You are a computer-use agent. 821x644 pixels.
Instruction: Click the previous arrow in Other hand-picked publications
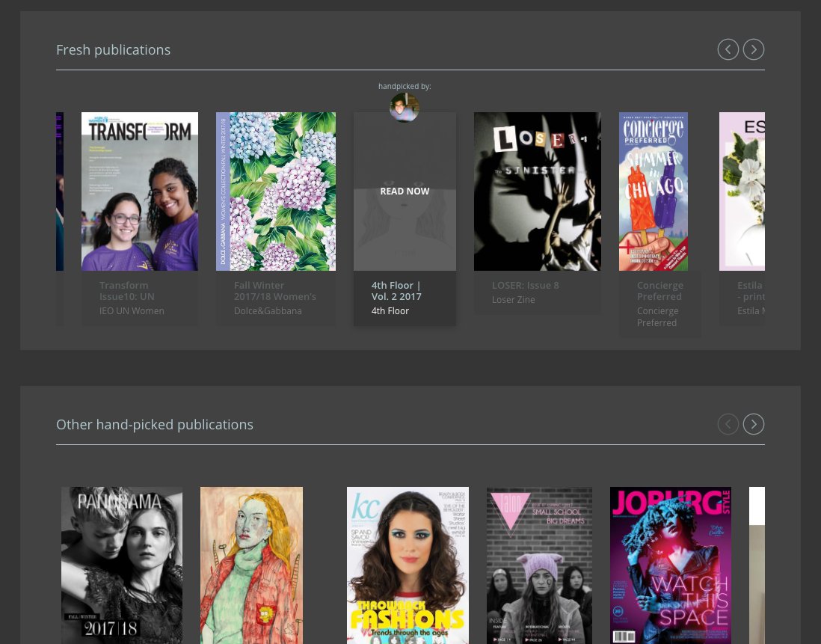click(728, 424)
